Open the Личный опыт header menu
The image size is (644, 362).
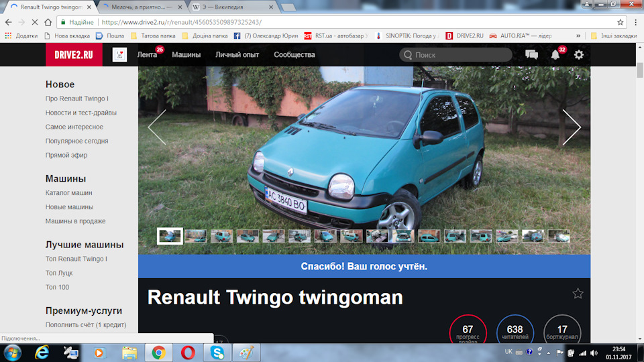coord(237,54)
